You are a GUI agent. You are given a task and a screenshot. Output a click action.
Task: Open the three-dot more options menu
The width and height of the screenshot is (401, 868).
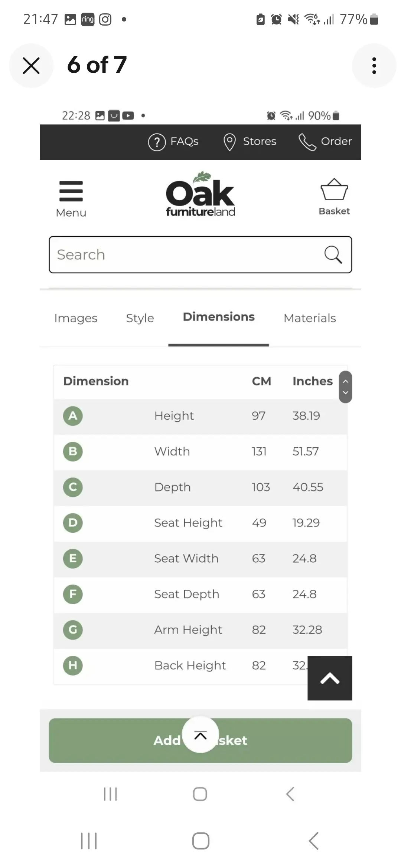pyautogui.click(x=374, y=66)
